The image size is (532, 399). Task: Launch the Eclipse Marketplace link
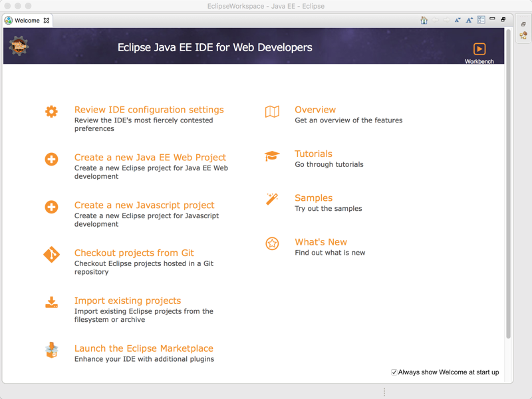point(144,348)
